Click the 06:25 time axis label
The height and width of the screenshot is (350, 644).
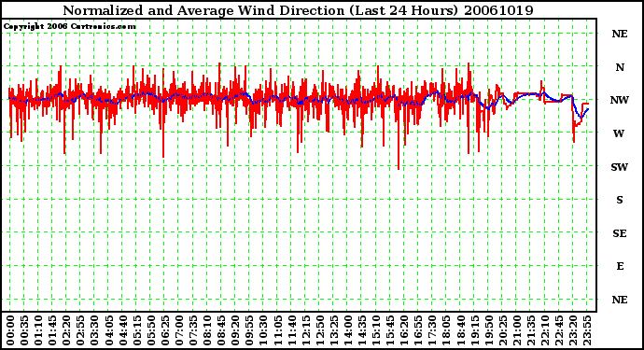click(x=164, y=330)
